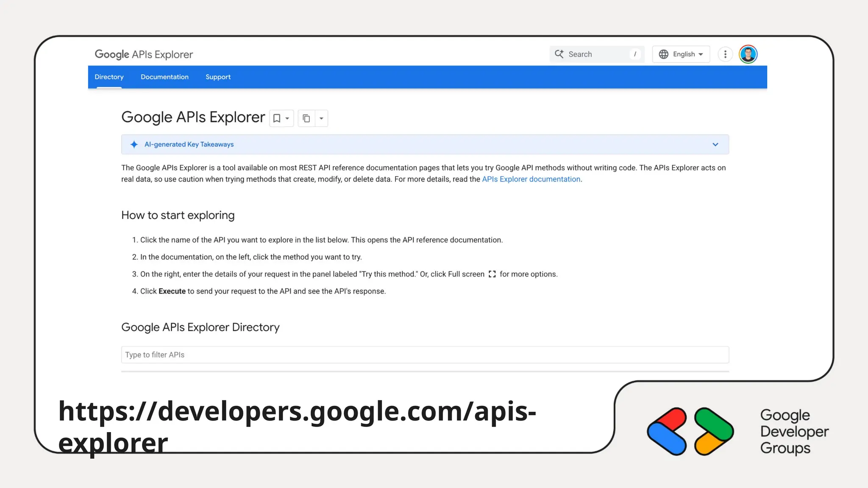Open the English language dropdown

681,54
